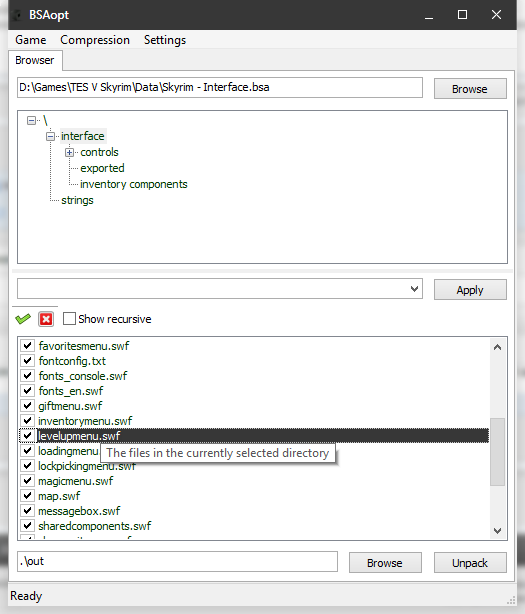Collapse the interface tree node

(51, 136)
